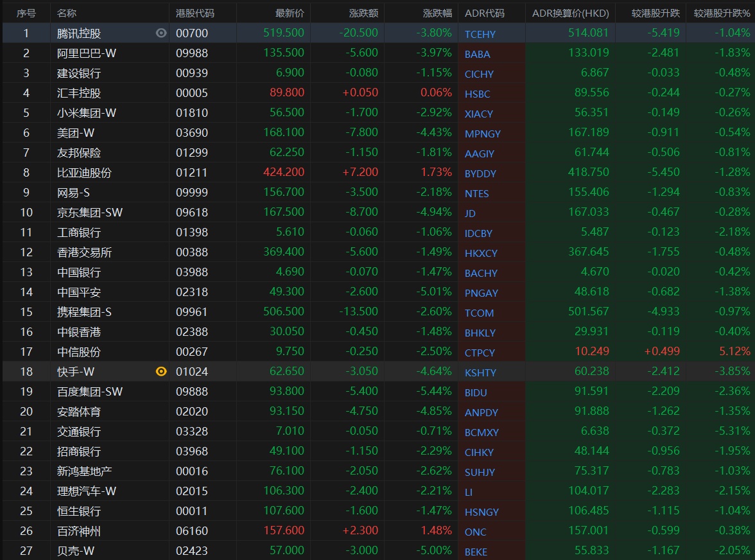Sort by 最新价 column header
Viewport: 755px width, 560px height.
[x=290, y=13]
